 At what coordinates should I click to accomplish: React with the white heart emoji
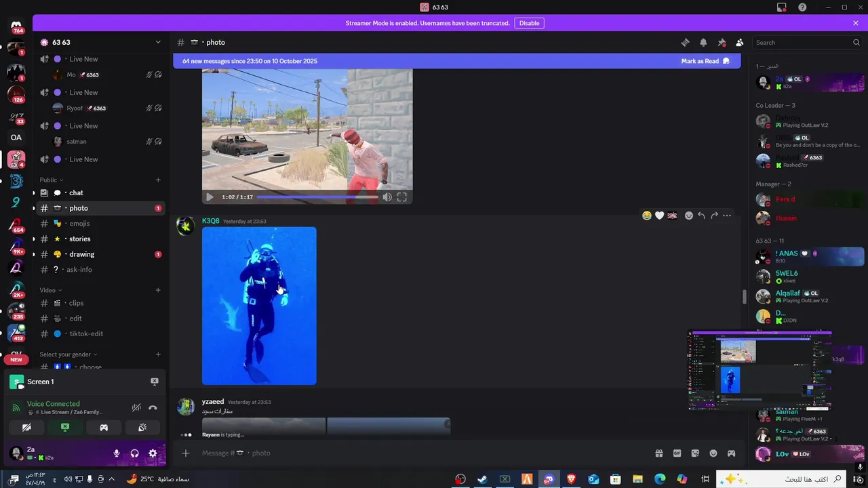[659, 216]
